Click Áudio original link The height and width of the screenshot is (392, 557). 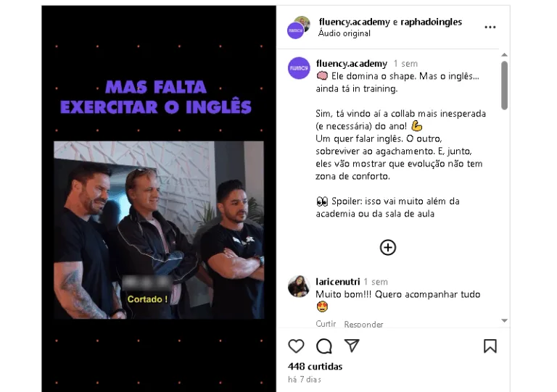click(344, 33)
